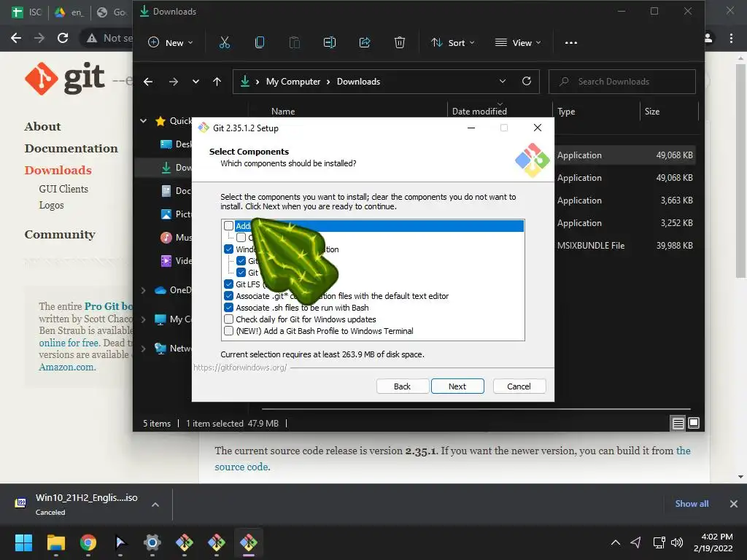
Task: Sort by Date modified column header
Action: pos(479,112)
